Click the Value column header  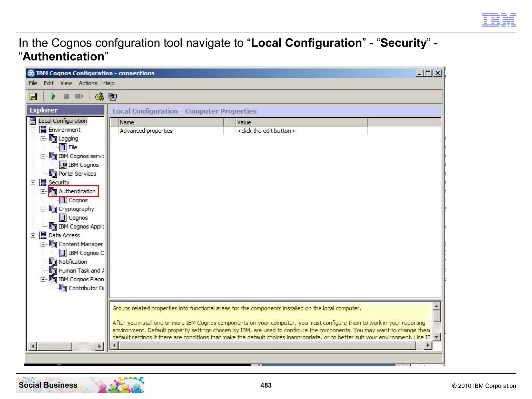click(302, 122)
